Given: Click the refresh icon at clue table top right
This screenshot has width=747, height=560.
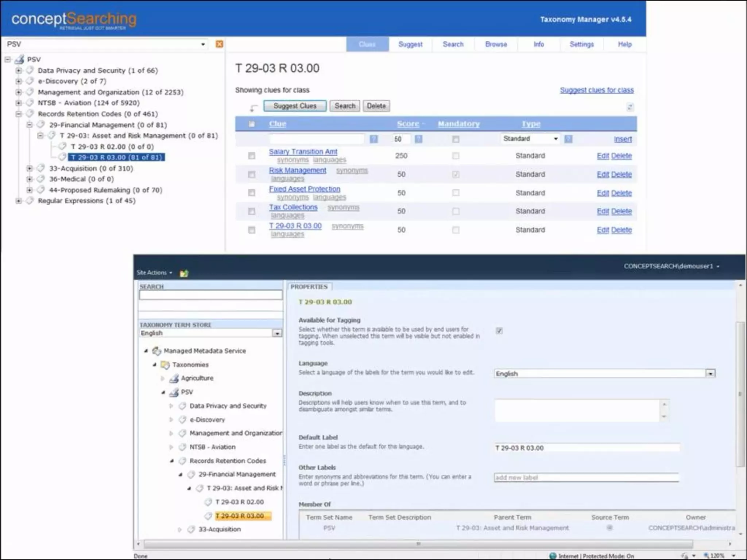Looking at the screenshot, I should [x=630, y=107].
